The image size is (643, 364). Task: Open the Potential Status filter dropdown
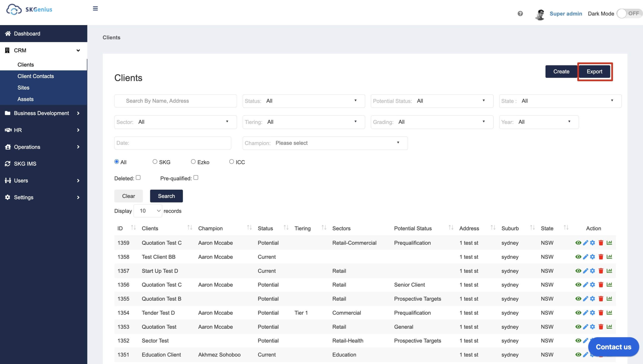[x=432, y=101]
